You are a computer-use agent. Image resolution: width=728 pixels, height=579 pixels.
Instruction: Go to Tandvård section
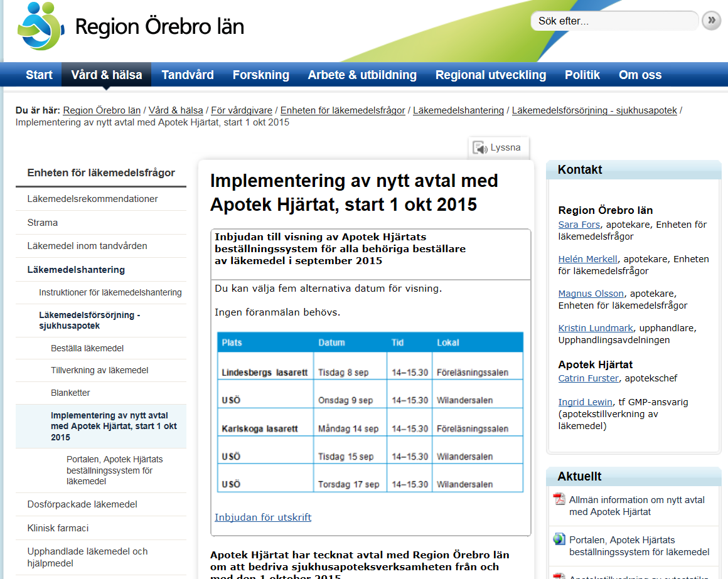click(x=188, y=75)
